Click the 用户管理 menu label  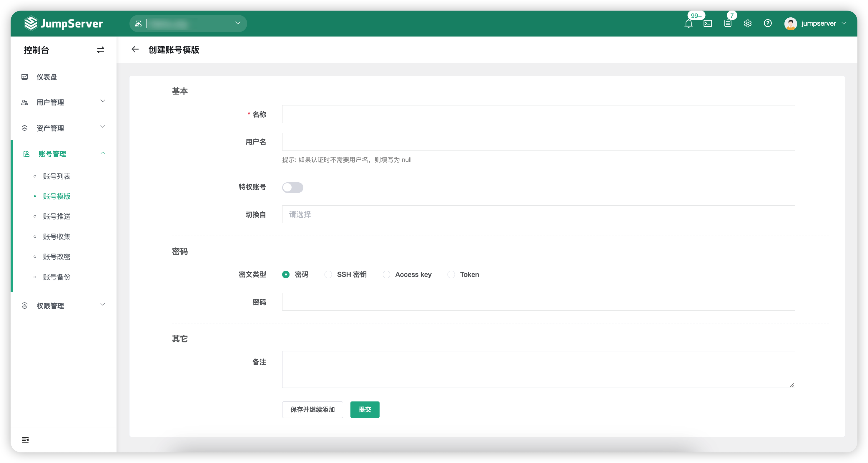click(x=50, y=102)
